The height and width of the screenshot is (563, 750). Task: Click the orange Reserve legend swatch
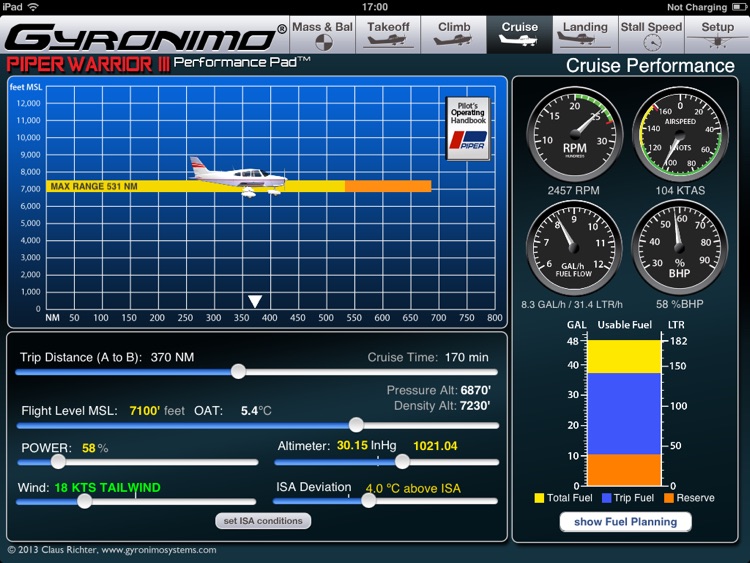(x=669, y=498)
